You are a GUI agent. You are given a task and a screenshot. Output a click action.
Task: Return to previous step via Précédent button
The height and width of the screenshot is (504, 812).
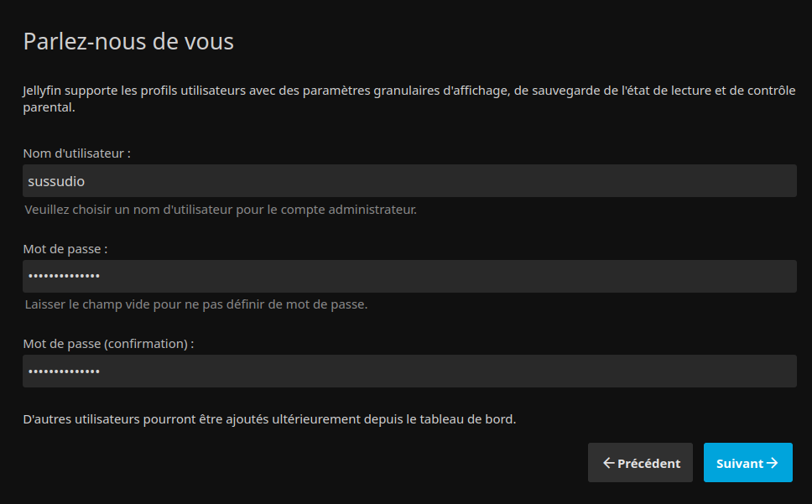coord(640,463)
